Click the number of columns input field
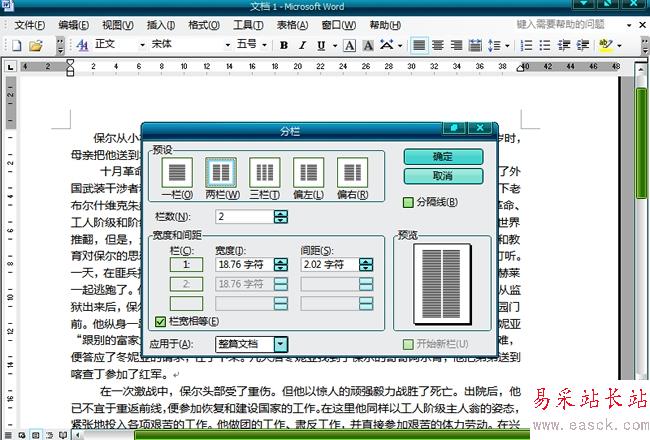The height and width of the screenshot is (440, 650). (x=245, y=216)
